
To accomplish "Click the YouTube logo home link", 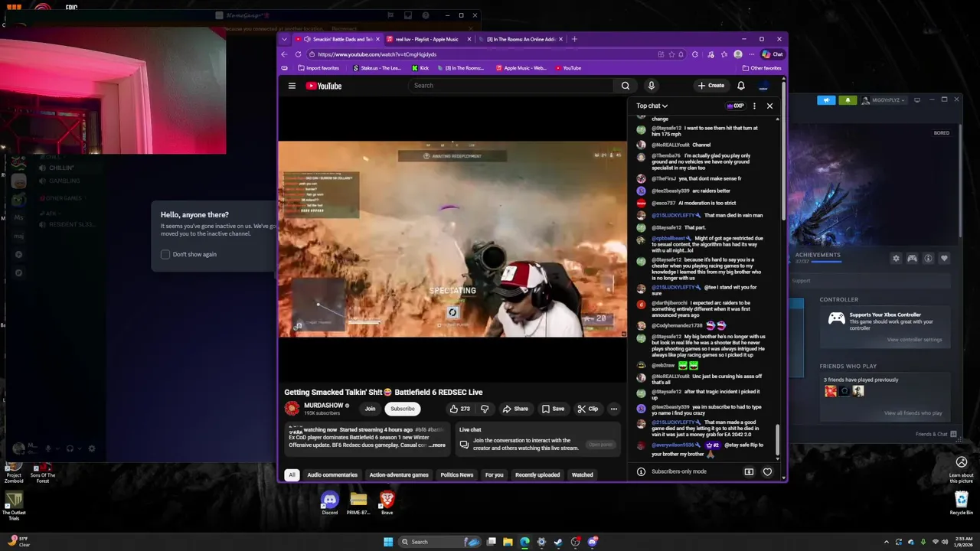I will [324, 86].
